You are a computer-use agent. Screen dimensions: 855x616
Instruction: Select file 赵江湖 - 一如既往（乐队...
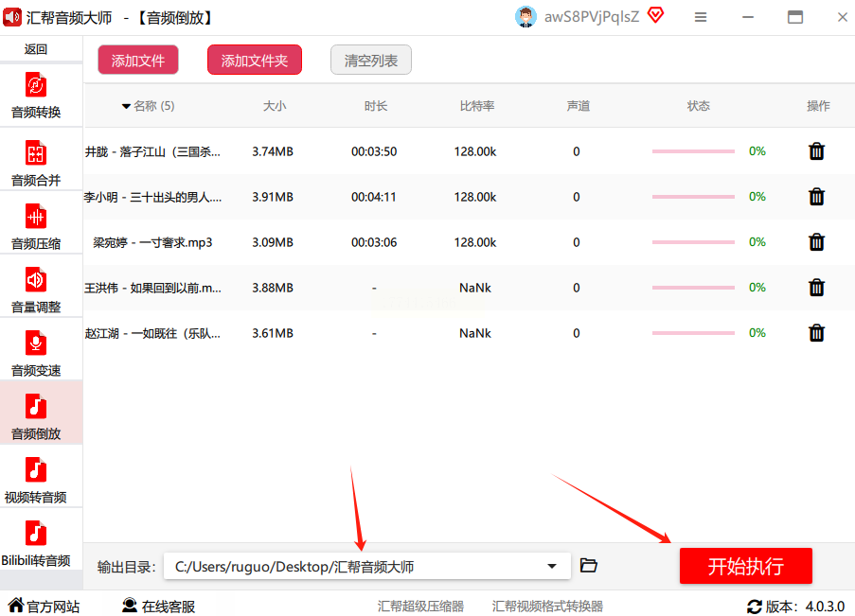pyautogui.click(x=152, y=333)
